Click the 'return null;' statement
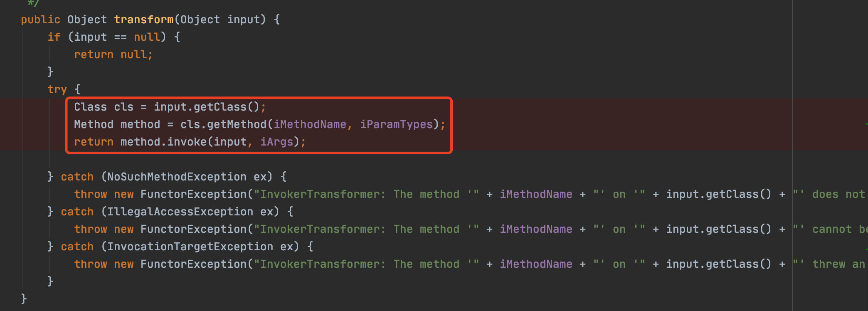Screen dimensions: 868x311 click(113, 54)
